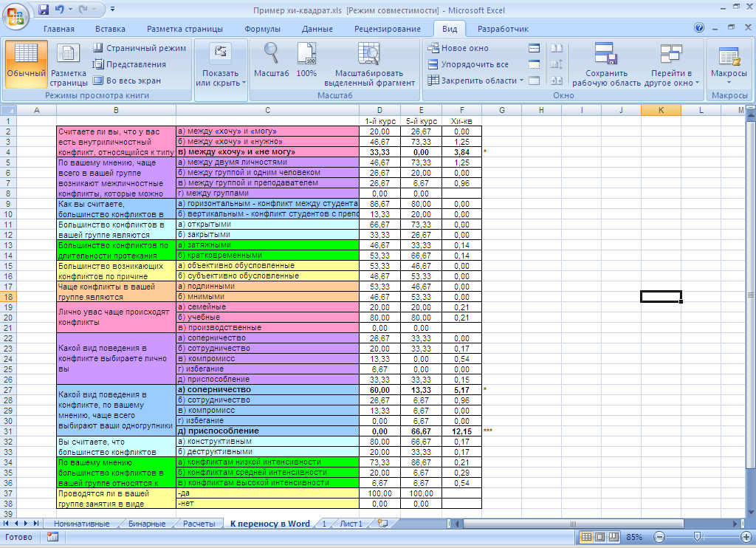756x548 pixels.
Task: Select row 18 header
Action: click(8, 297)
